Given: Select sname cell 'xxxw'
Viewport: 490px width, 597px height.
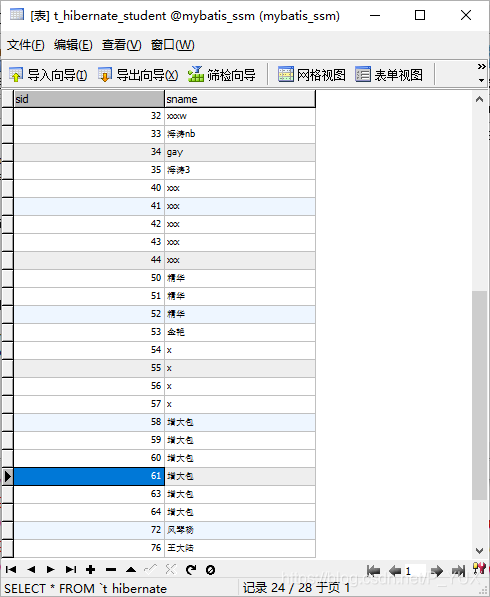Looking at the screenshot, I should (240, 116).
